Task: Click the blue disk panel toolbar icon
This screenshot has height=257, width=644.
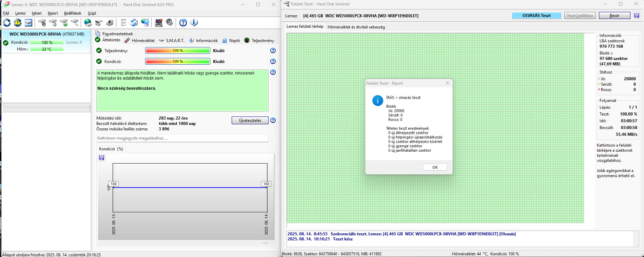Action: (x=28, y=23)
